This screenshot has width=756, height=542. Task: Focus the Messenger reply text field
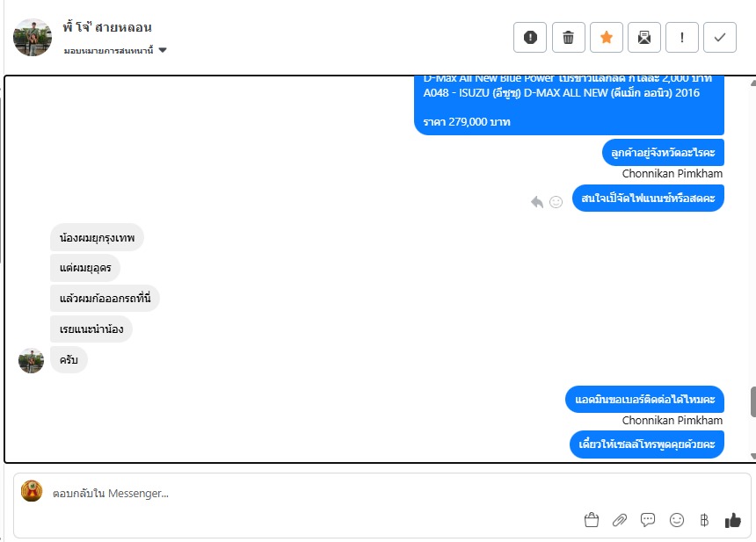[x=314, y=494]
